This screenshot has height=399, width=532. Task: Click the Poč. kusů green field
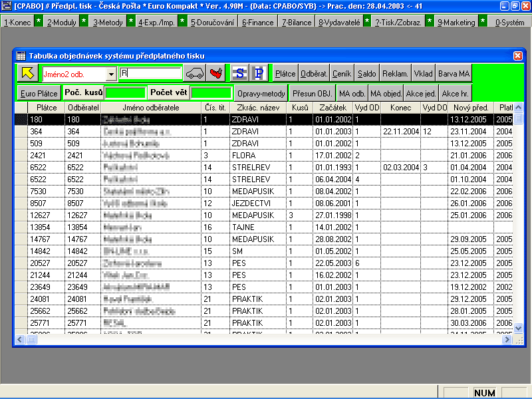(x=125, y=93)
